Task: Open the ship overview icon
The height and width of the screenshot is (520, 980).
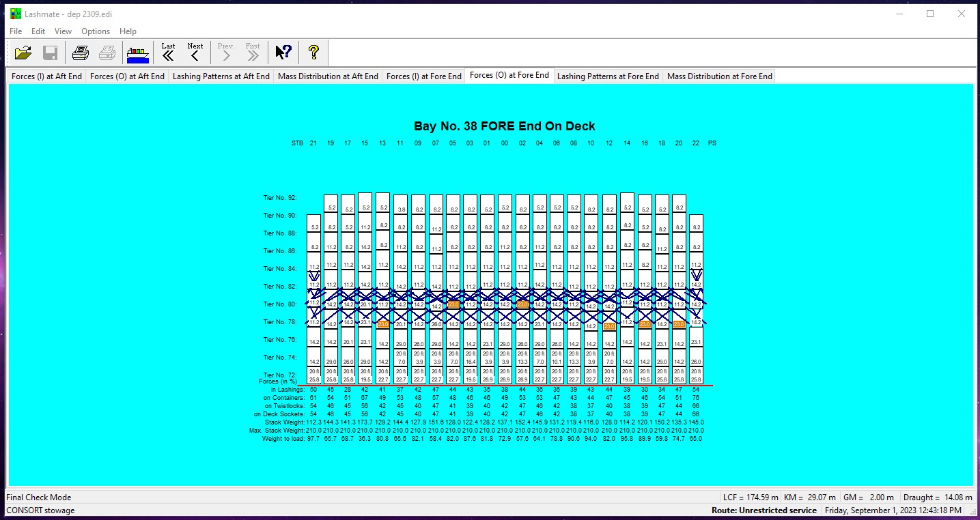Action: click(137, 53)
